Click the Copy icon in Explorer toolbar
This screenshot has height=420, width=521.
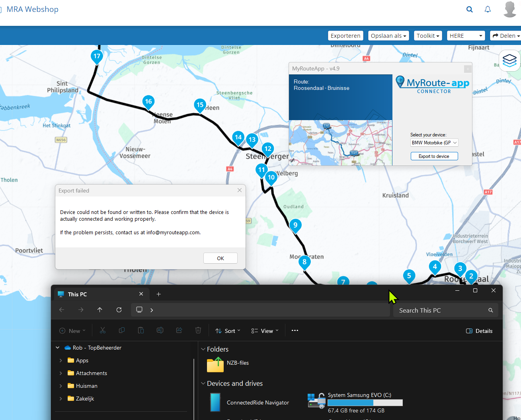pos(122,331)
